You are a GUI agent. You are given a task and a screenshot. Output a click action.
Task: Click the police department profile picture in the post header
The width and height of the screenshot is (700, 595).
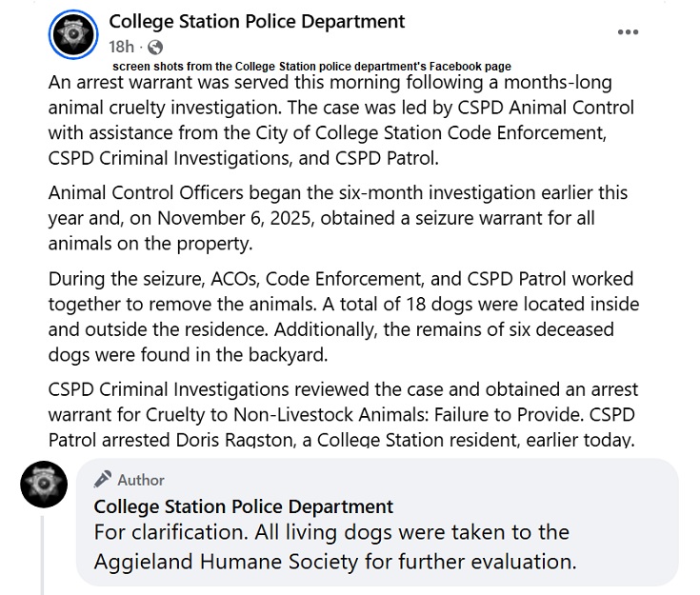click(73, 35)
